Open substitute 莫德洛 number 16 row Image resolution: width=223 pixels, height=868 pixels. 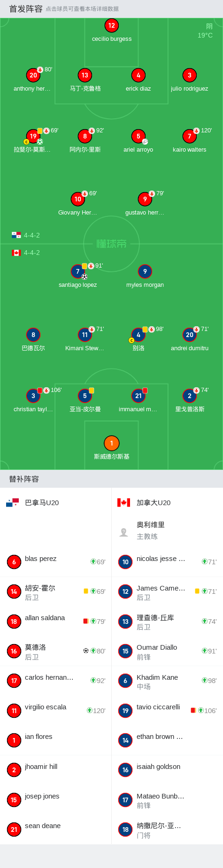[x=56, y=651]
